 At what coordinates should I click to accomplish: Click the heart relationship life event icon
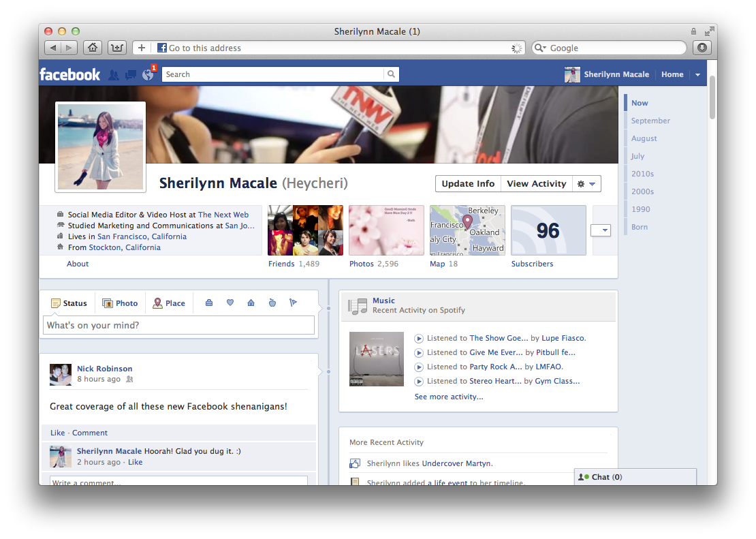[x=230, y=303]
